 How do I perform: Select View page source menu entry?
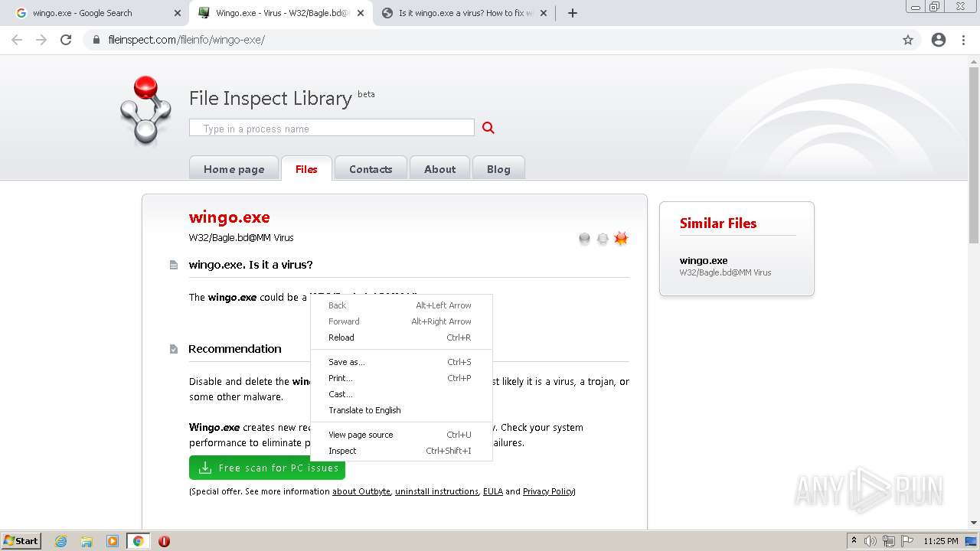(x=401, y=435)
